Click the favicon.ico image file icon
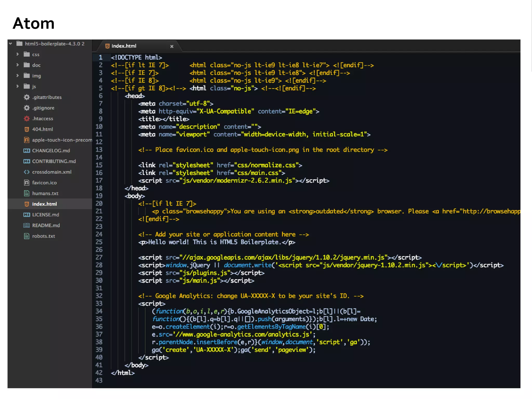532x399 pixels. [x=26, y=182]
